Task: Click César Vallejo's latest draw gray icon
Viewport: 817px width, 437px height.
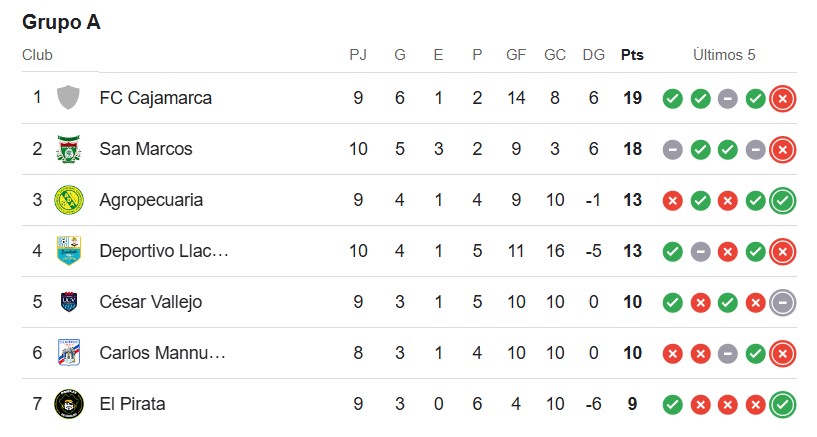Action: [782, 303]
